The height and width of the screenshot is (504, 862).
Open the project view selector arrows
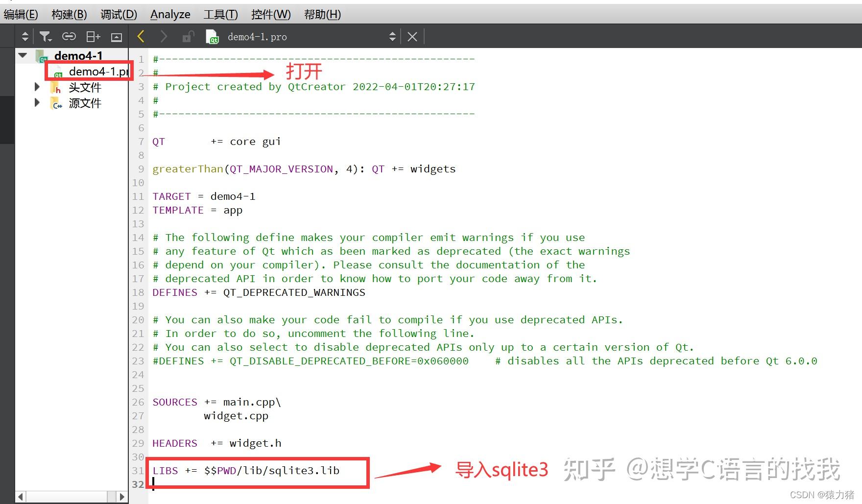tap(25, 36)
